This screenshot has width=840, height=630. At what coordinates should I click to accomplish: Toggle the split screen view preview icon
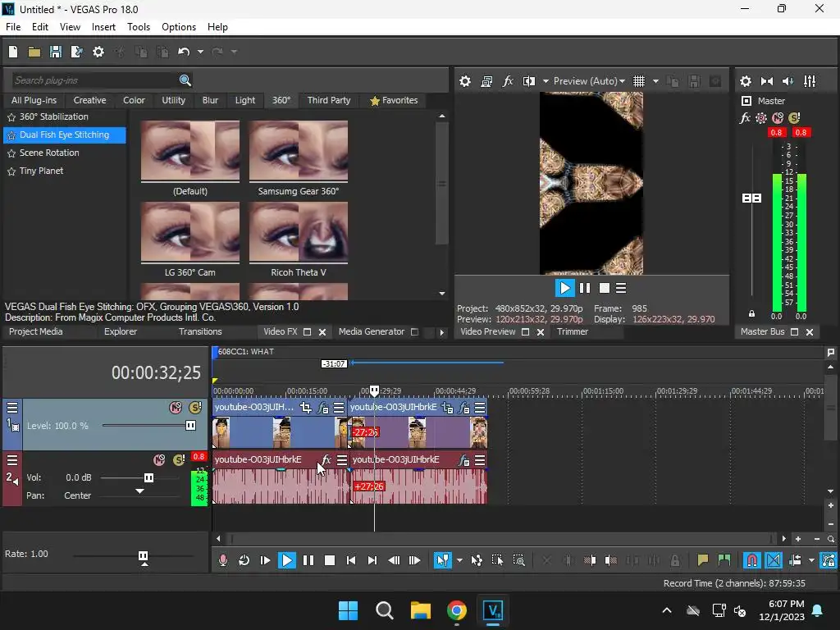pyautogui.click(x=529, y=81)
